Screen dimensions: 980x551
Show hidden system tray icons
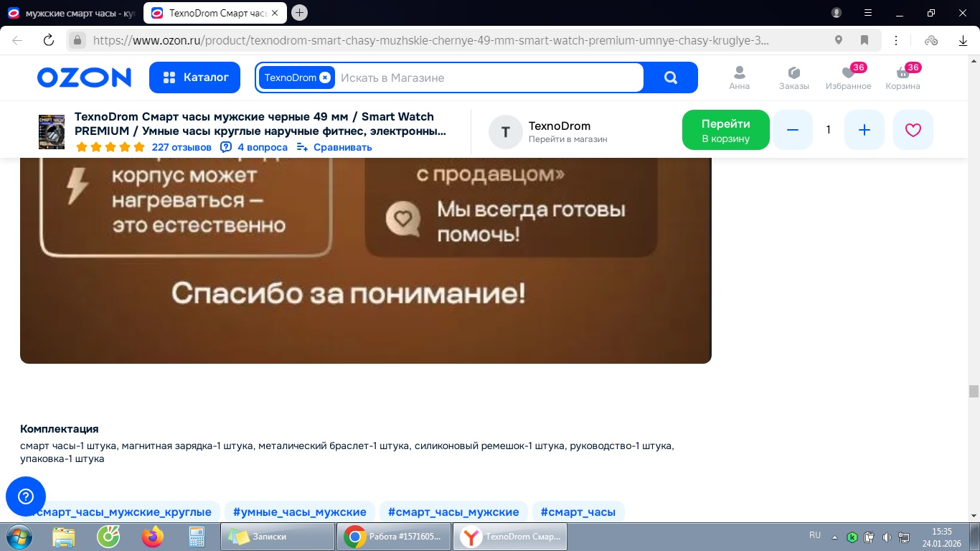834,537
